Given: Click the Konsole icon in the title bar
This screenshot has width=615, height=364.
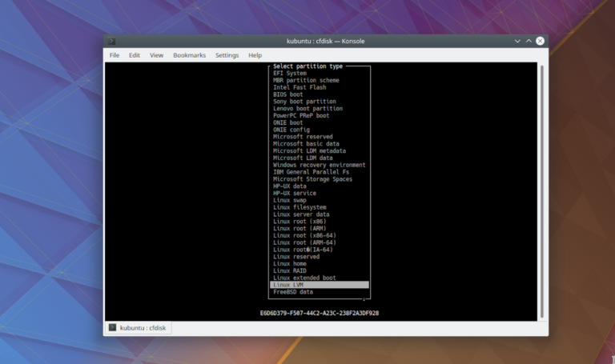Looking at the screenshot, I should point(111,41).
